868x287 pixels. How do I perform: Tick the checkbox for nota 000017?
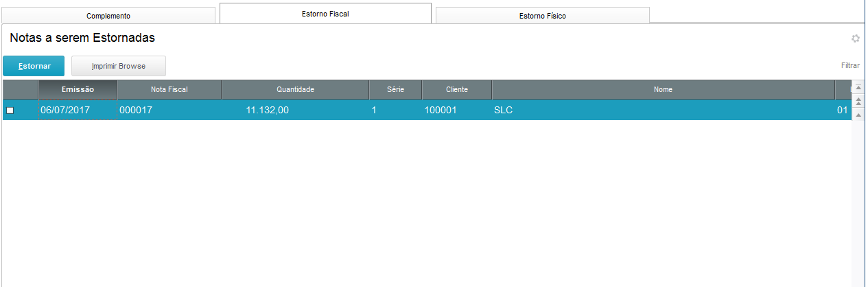pyautogui.click(x=10, y=110)
